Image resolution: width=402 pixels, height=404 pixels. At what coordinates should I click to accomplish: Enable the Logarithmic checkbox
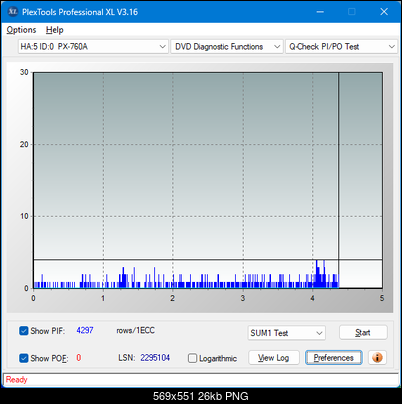pyautogui.click(x=192, y=358)
